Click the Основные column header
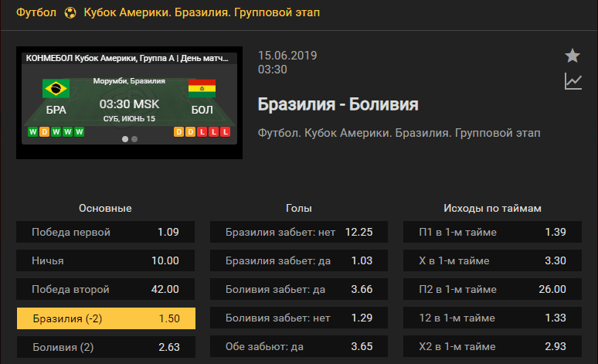The width and height of the screenshot is (598, 364). pyautogui.click(x=105, y=209)
